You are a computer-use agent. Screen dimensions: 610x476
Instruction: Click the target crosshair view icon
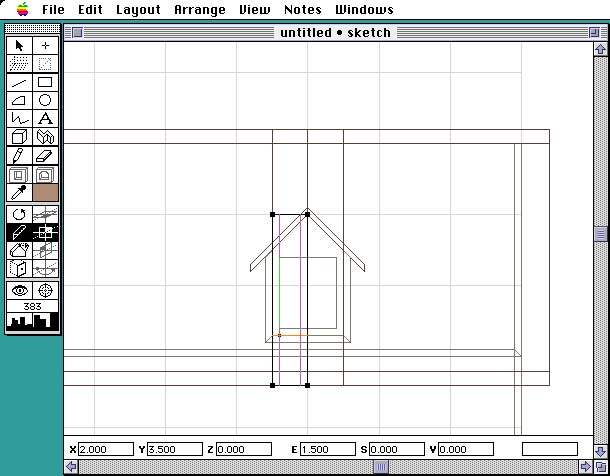pyautogui.click(x=45, y=290)
